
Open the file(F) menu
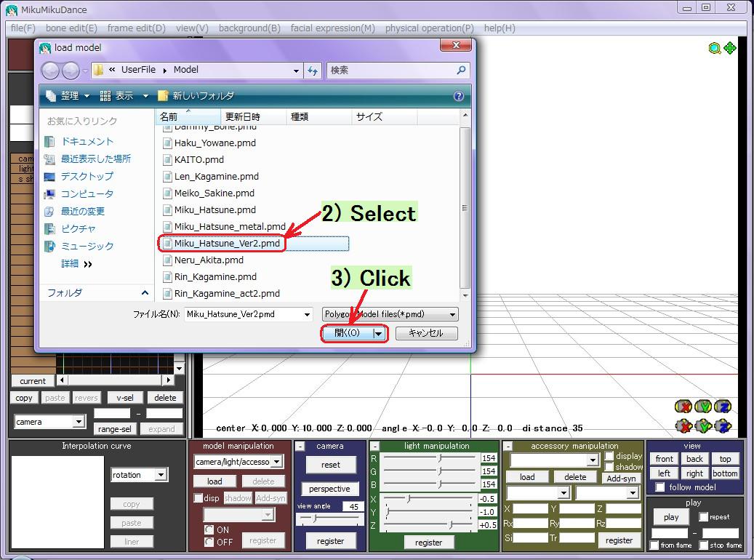[23, 28]
